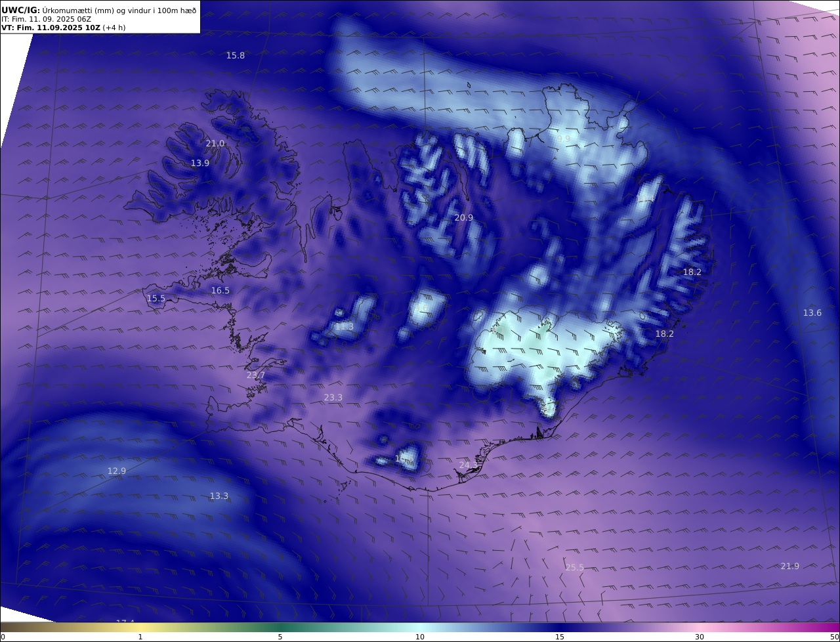This screenshot has width=840, height=642.
Task: Select the 21.0 value over the Westfjords
Action: 215,144
